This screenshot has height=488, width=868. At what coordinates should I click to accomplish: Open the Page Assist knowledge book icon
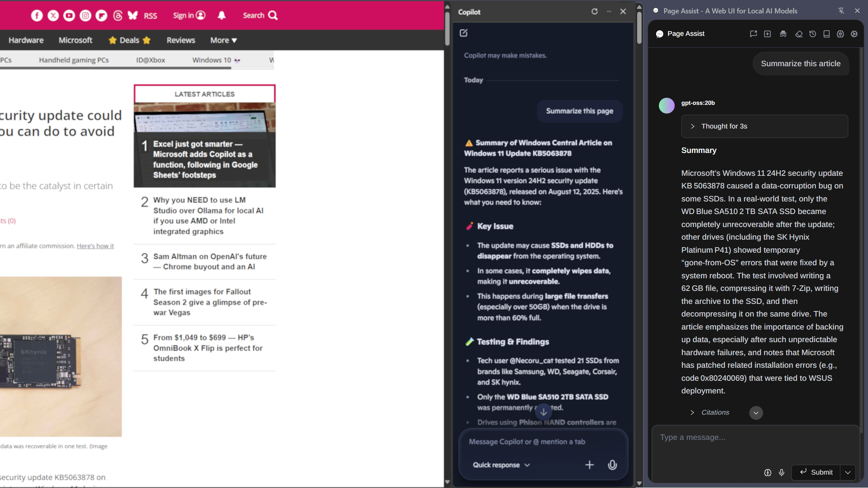point(827,34)
